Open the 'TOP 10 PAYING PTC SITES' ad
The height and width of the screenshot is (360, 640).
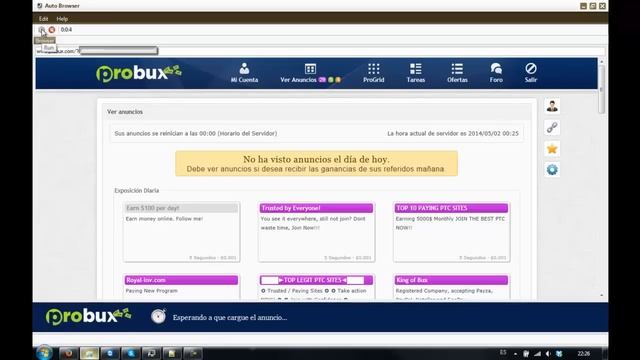pyautogui.click(x=451, y=232)
